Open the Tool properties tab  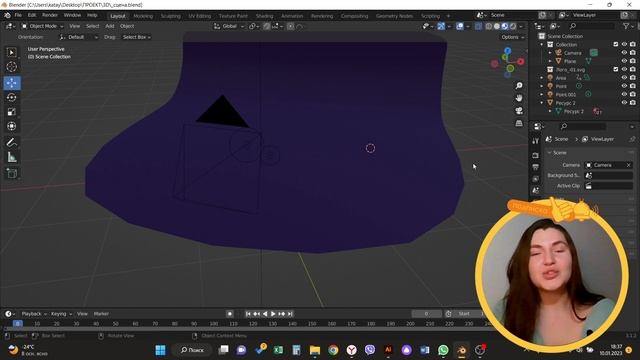click(536, 141)
